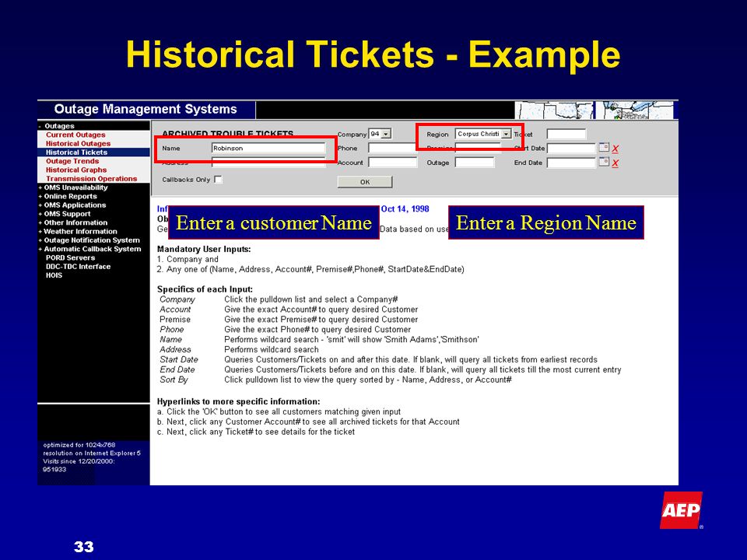
Task: Click 'Hyperlinks to more specific information:' heading
Action: tap(239, 401)
